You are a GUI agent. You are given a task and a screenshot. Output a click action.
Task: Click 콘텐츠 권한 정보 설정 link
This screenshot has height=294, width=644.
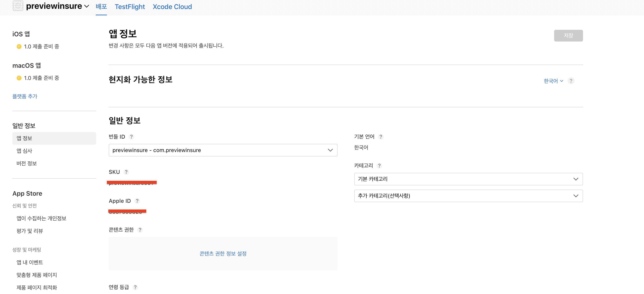223,254
